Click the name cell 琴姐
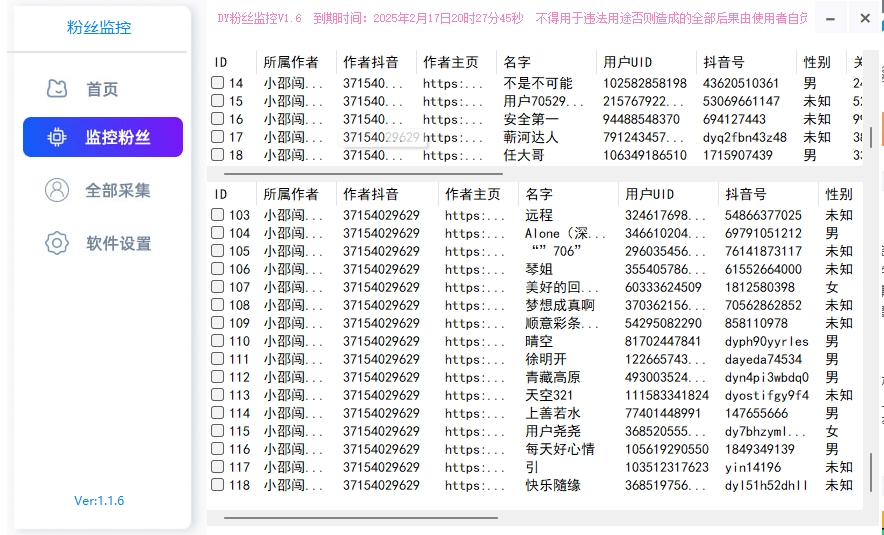Viewport: 884px width, 535px height. click(539, 269)
